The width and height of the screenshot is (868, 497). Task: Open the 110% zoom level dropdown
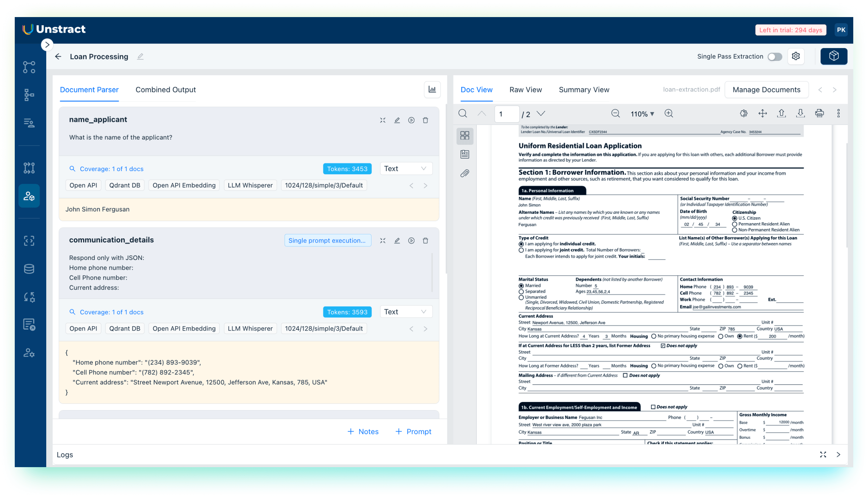click(642, 114)
